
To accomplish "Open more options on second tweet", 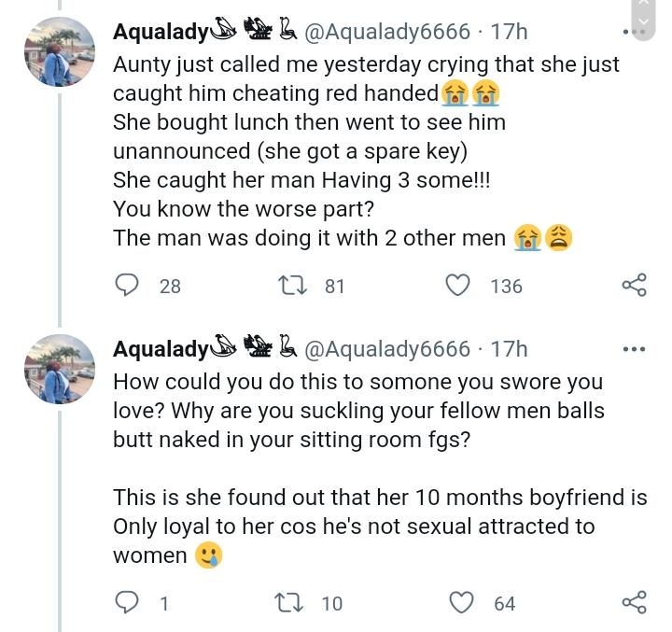I will 634,349.
